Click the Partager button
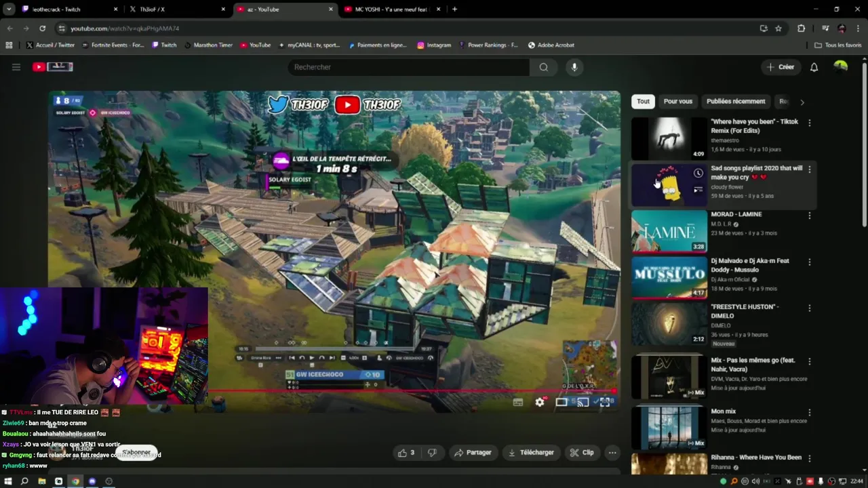Viewport: 868px width, 488px height. pos(473,453)
